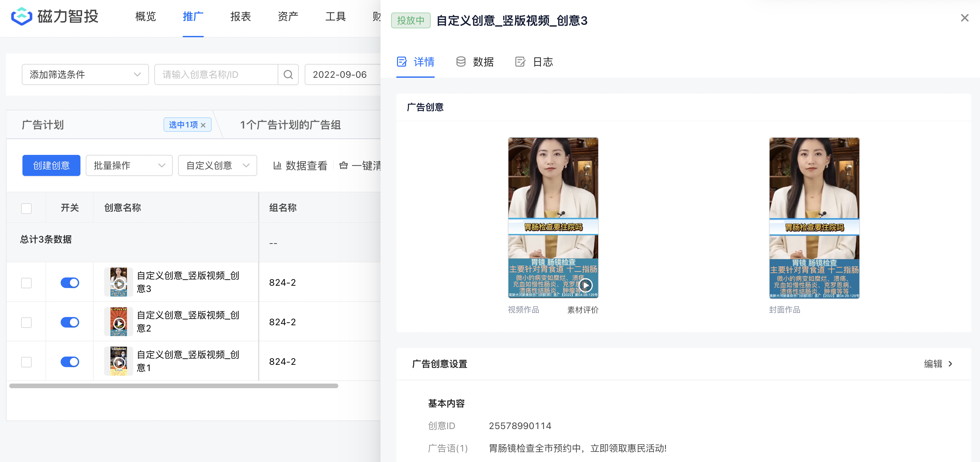Viewport: 980px width, 462px height.
Task: Turn off the switch for 创意2
Action: pyautogui.click(x=70, y=322)
